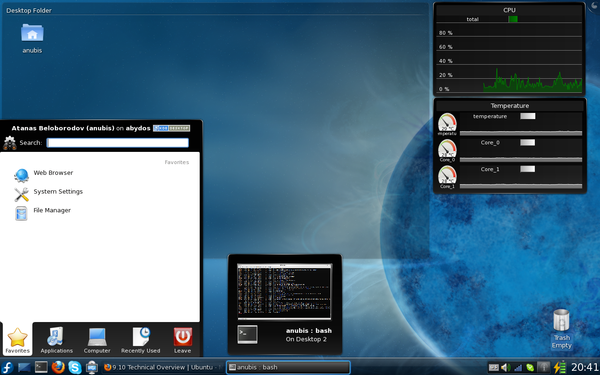Switch to the Applications tab

[57, 340]
